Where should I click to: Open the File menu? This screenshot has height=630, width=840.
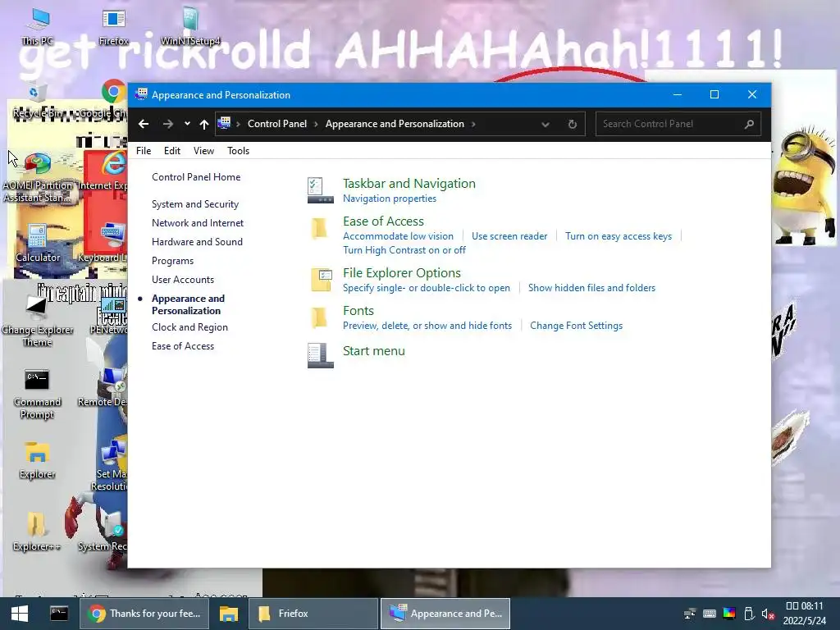(144, 151)
